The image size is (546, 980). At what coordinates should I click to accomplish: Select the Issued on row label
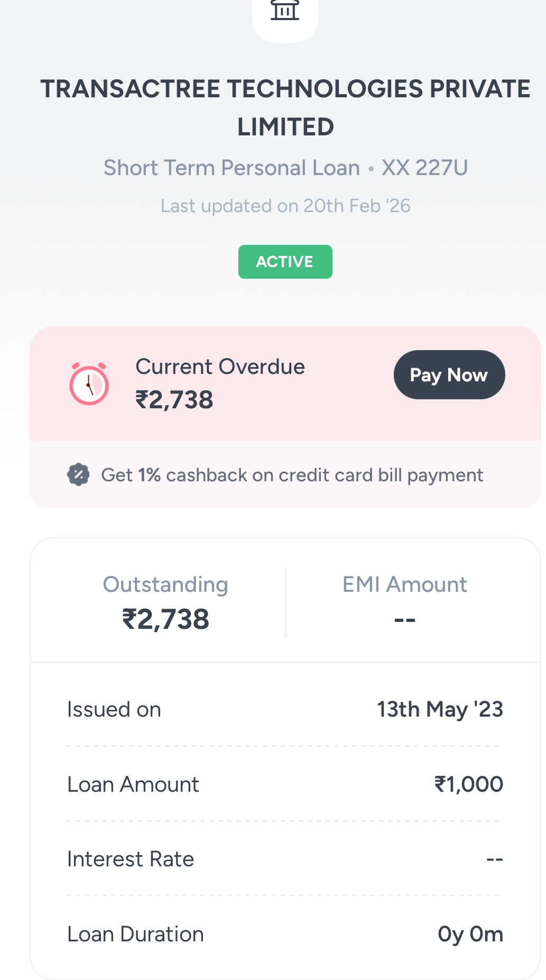click(114, 709)
